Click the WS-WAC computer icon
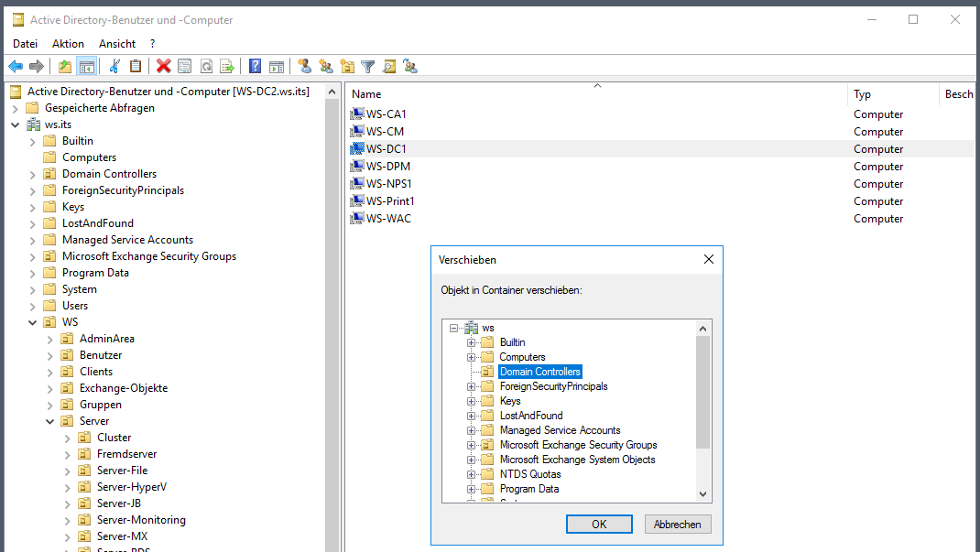The height and width of the screenshot is (552, 980). pyautogui.click(x=357, y=218)
